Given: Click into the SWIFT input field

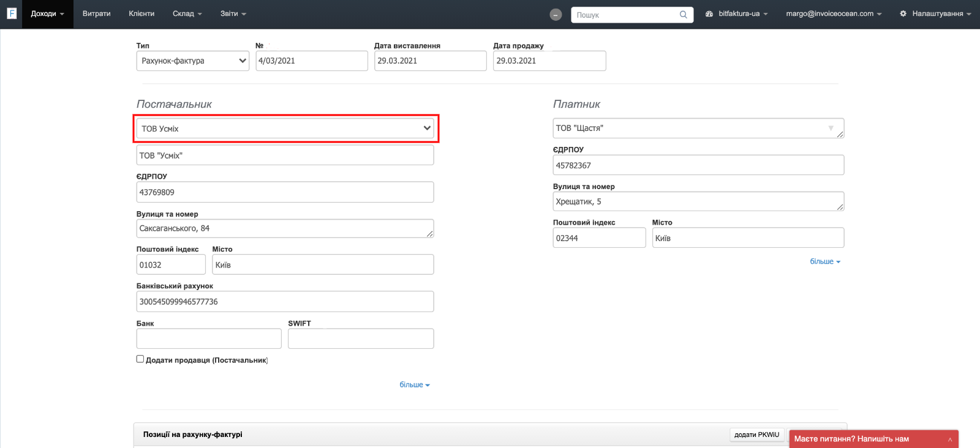Looking at the screenshot, I should (360, 338).
